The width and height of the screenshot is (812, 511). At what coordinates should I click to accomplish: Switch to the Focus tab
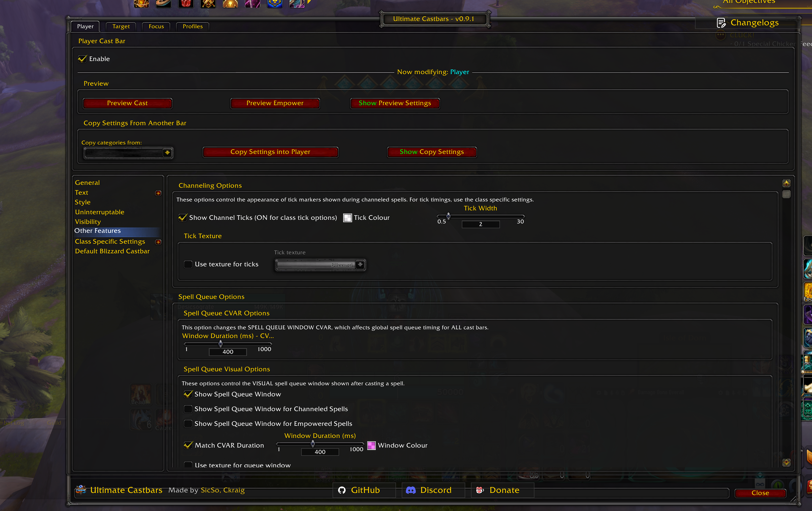point(156,26)
